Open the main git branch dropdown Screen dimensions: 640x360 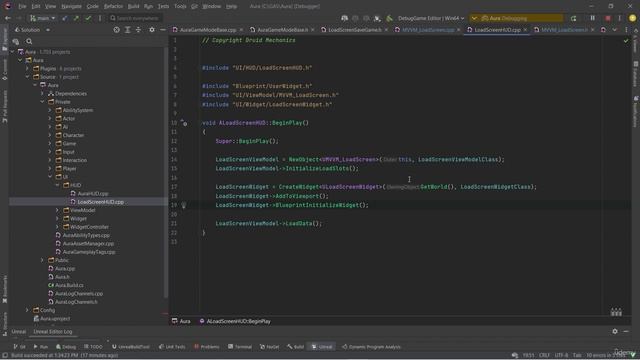coord(42,18)
